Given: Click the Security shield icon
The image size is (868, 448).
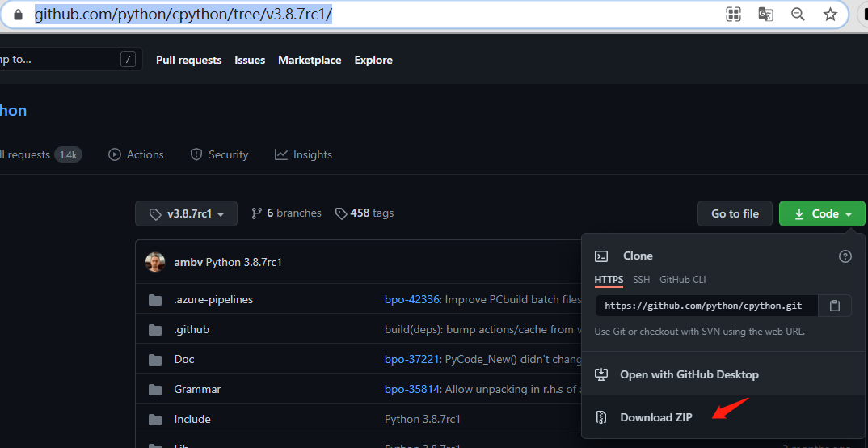Looking at the screenshot, I should (196, 154).
